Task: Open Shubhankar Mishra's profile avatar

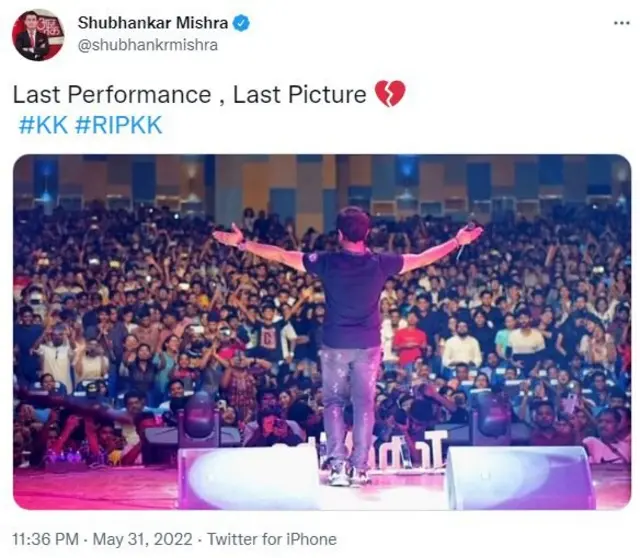Action: coord(38,34)
